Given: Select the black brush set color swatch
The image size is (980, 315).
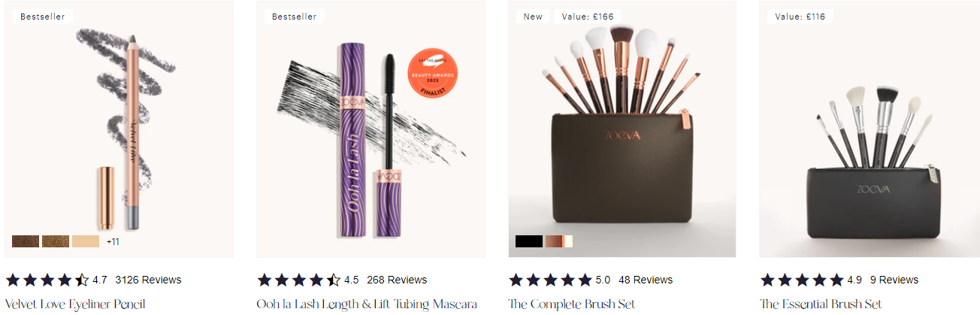Looking at the screenshot, I should (x=529, y=241).
